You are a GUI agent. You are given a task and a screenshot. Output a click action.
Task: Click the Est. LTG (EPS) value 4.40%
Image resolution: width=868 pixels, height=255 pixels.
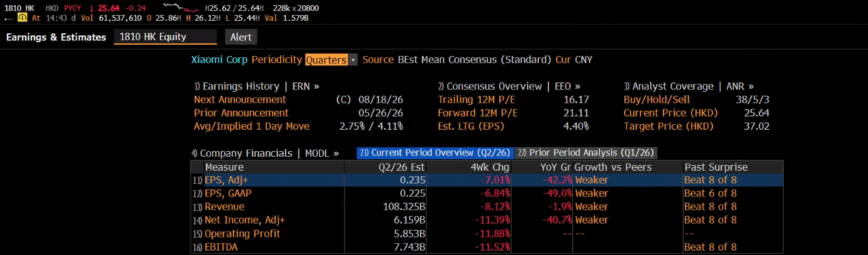tap(575, 126)
